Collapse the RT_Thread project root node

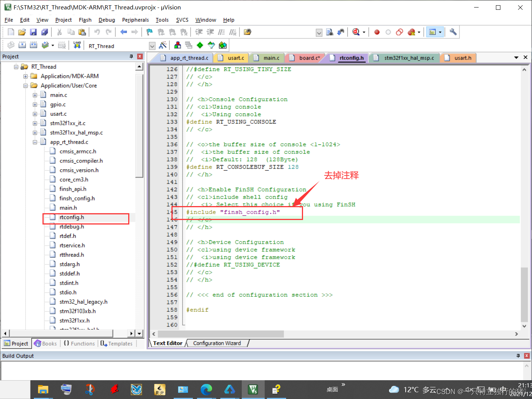tap(16, 67)
